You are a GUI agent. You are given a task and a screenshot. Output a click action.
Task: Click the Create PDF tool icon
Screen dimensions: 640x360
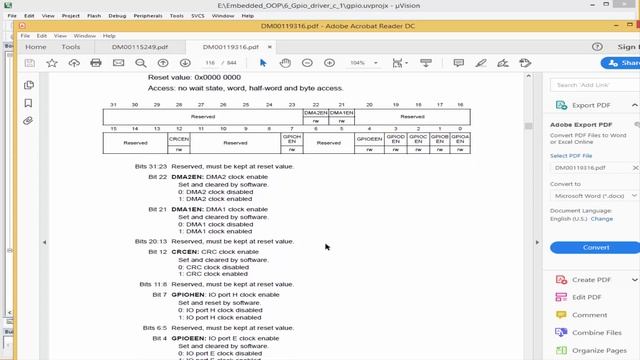(x=561, y=280)
